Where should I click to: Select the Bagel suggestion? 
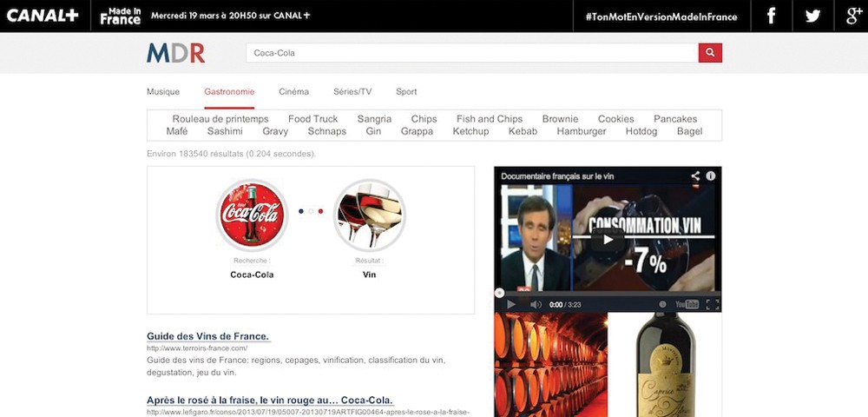click(x=690, y=132)
